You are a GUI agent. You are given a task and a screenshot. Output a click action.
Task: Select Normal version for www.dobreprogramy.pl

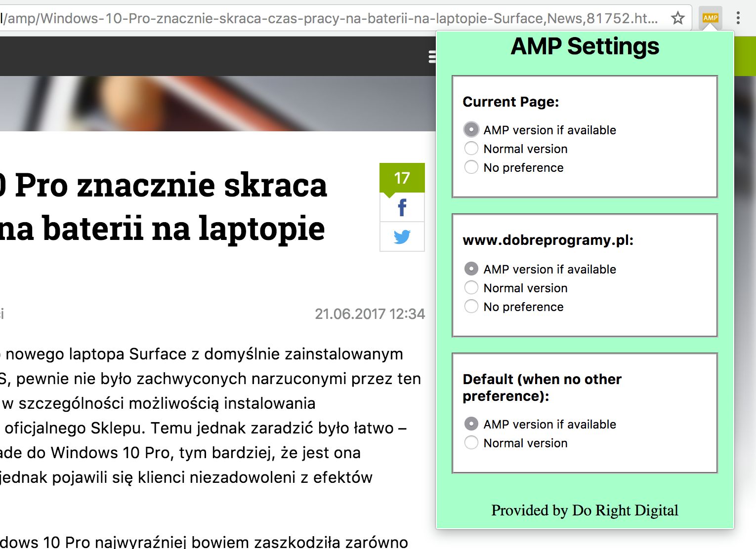(471, 288)
